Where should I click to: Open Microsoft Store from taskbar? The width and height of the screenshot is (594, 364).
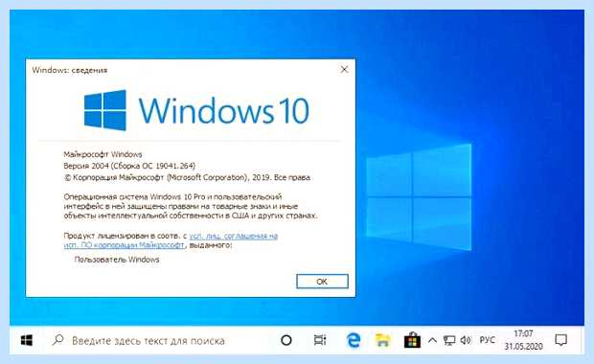coord(412,340)
